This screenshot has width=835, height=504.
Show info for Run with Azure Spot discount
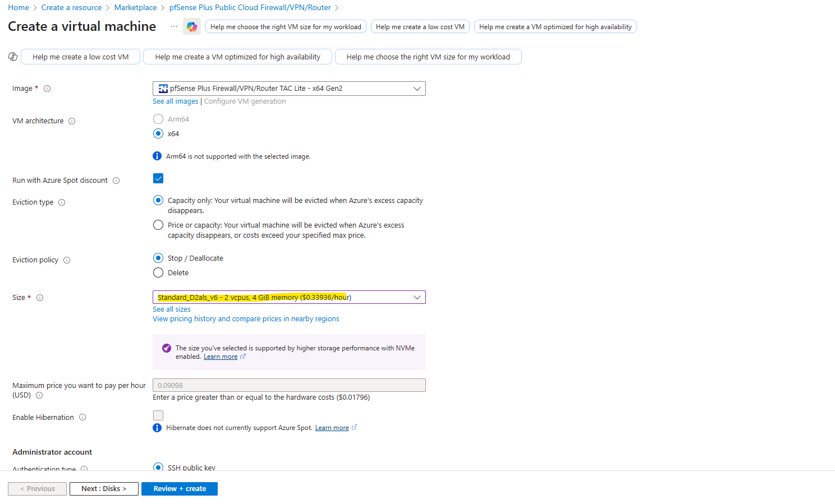[116, 181]
